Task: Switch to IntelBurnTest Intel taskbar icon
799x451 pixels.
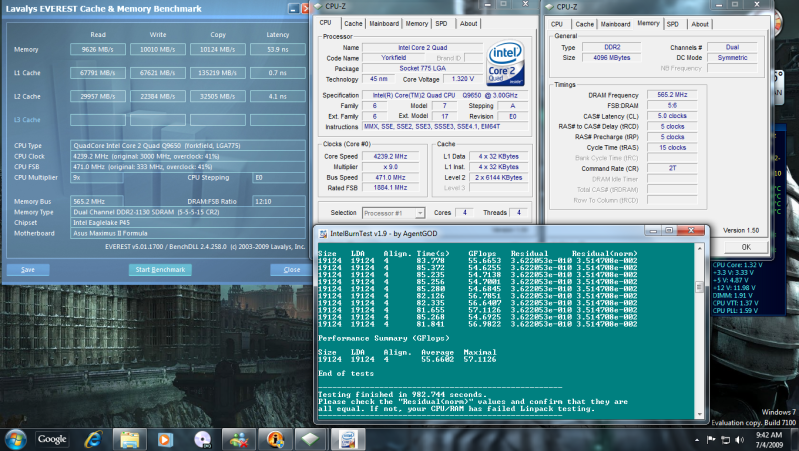Action: click(349, 439)
